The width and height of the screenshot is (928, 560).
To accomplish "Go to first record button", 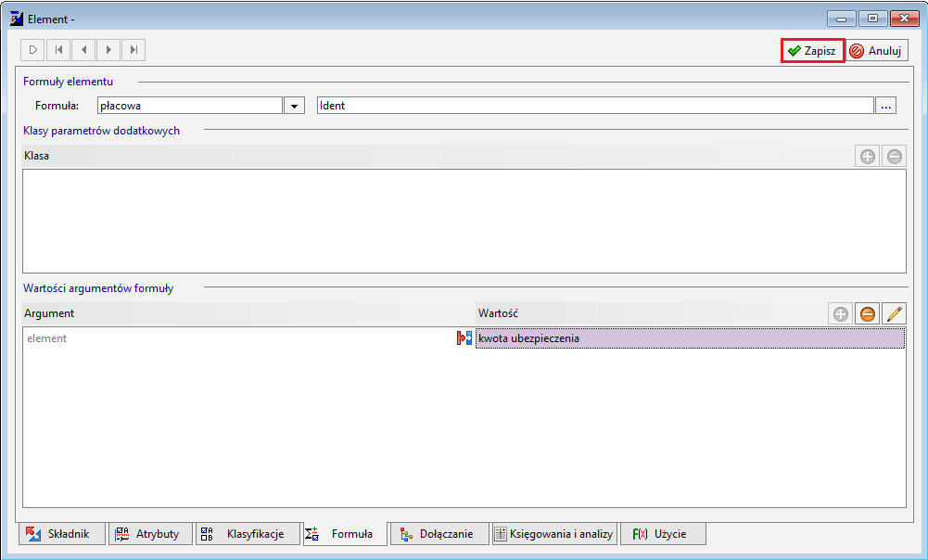I will 58,50.
